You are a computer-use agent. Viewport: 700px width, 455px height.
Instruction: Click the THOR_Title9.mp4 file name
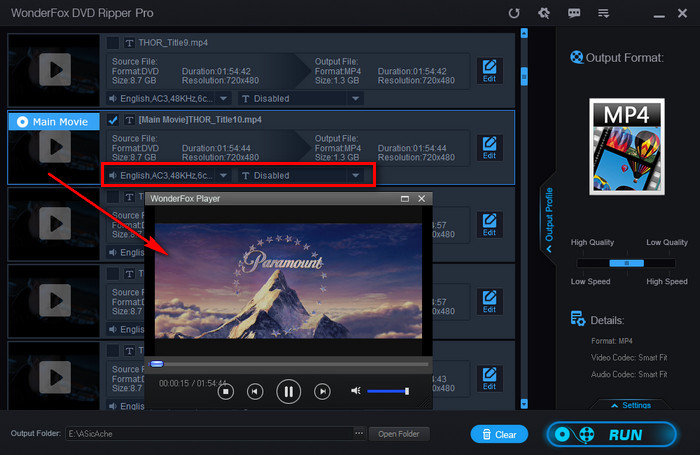(x=173, y=43)
